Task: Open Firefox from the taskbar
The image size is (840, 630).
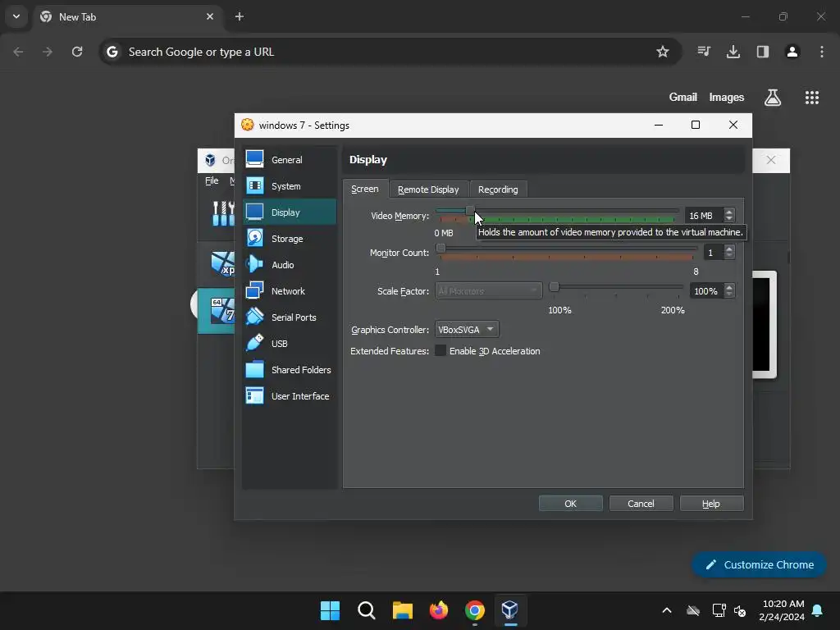Action: pos(439,610)
